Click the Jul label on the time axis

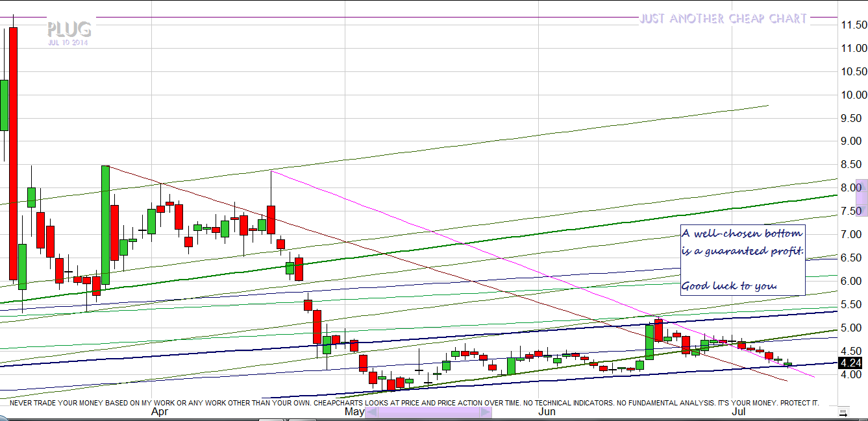coord(739,412)
